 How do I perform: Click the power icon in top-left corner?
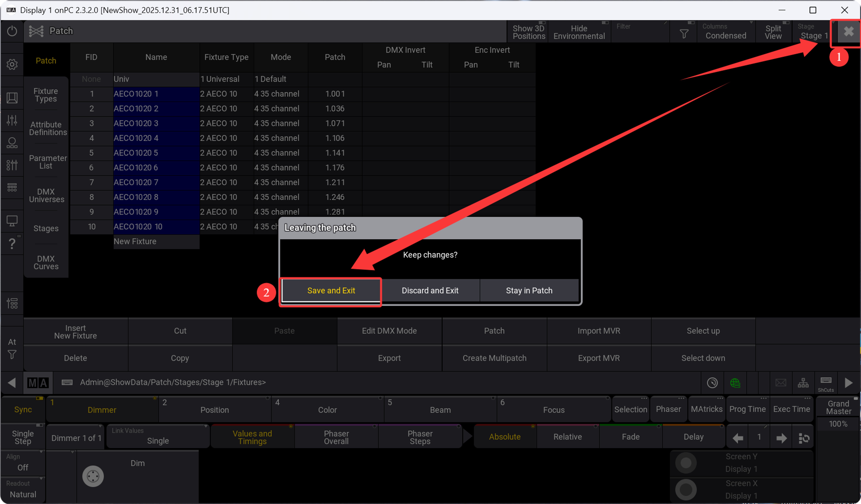[x=12, y=31]
